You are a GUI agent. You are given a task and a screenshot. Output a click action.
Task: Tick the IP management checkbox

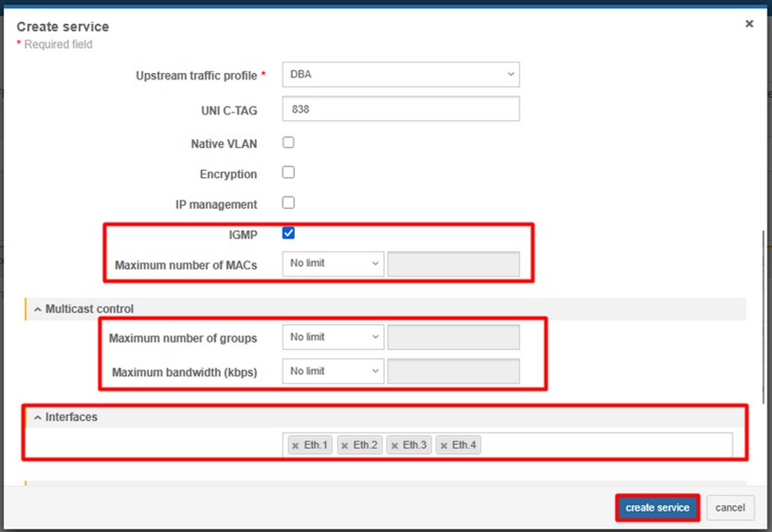(x=288, y=203)
